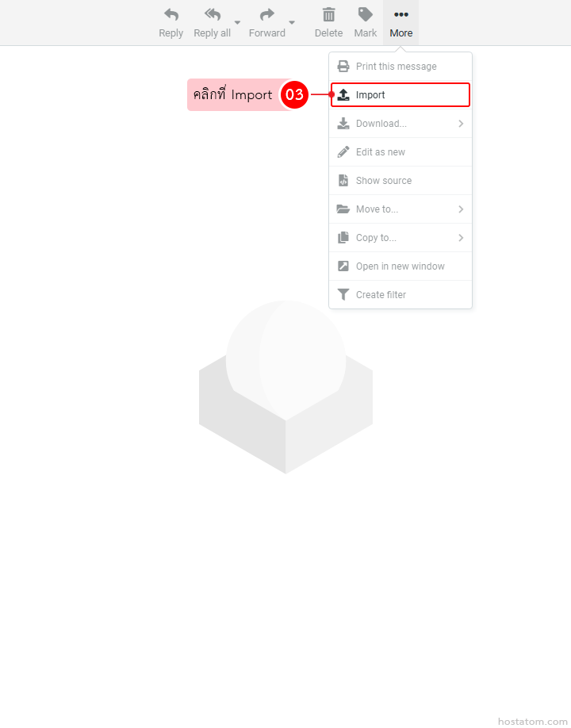Open the Forward options dropdown arrow
571x728 pixels.
(x=292, y=22)
